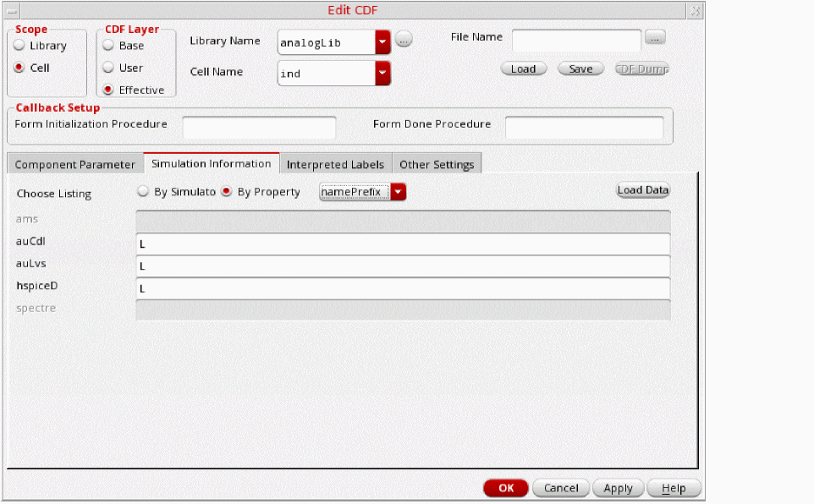This screenshot has width=814, height=504.
Task: Expand the Cell Name dropdown arrow
Action: point(382,74)
